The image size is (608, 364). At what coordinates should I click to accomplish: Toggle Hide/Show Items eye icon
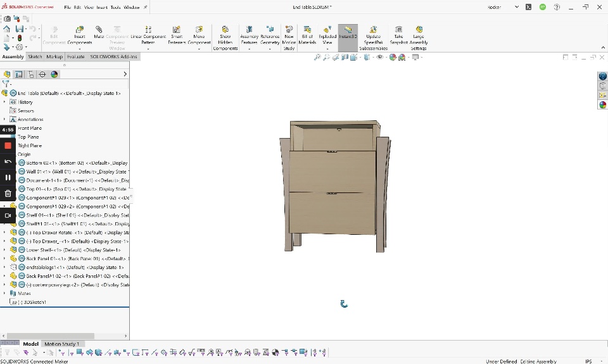point(380,58)
